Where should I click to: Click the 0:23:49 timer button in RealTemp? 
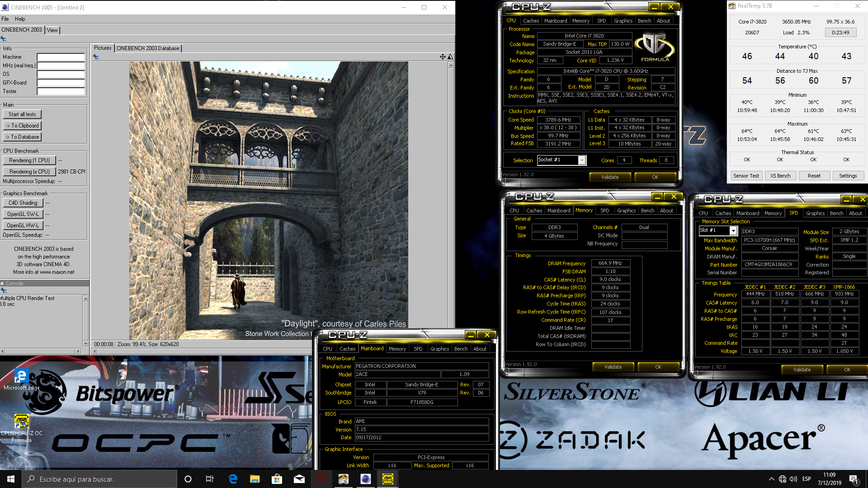(840, 33)
